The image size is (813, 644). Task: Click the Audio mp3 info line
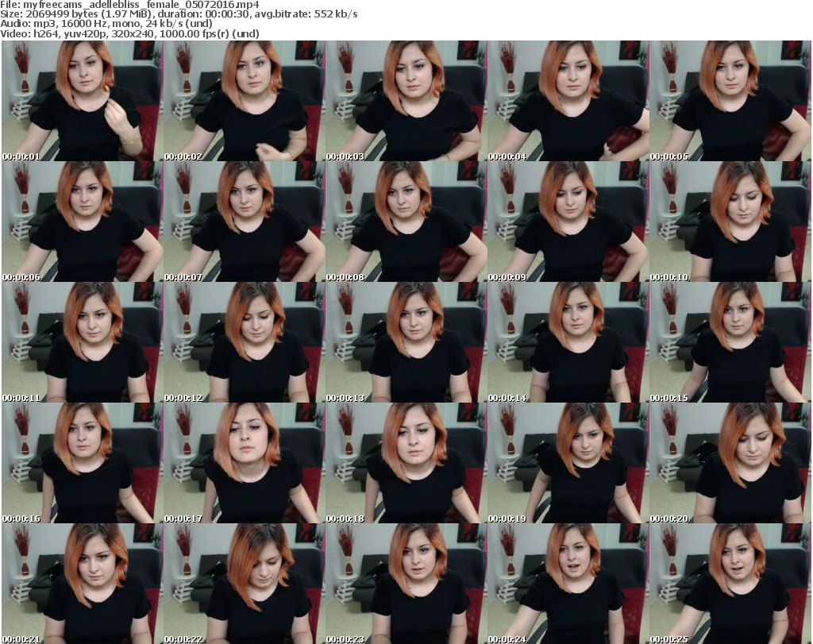click(106, 24)
